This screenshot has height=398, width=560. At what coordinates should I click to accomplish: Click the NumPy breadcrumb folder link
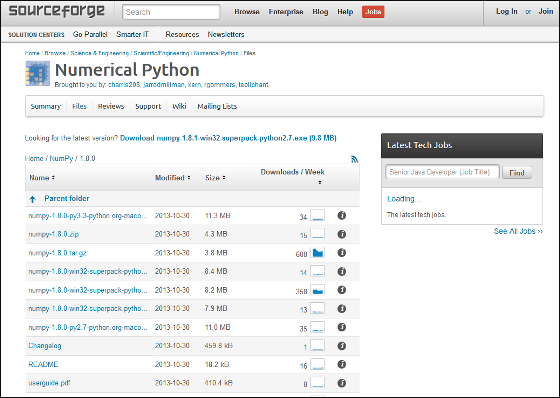click(61, 158)
